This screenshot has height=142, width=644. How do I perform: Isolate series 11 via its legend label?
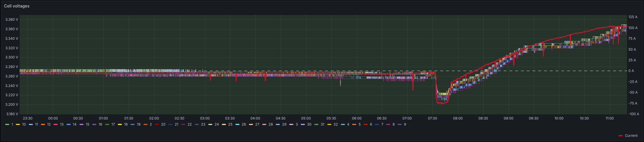point(36,124)
